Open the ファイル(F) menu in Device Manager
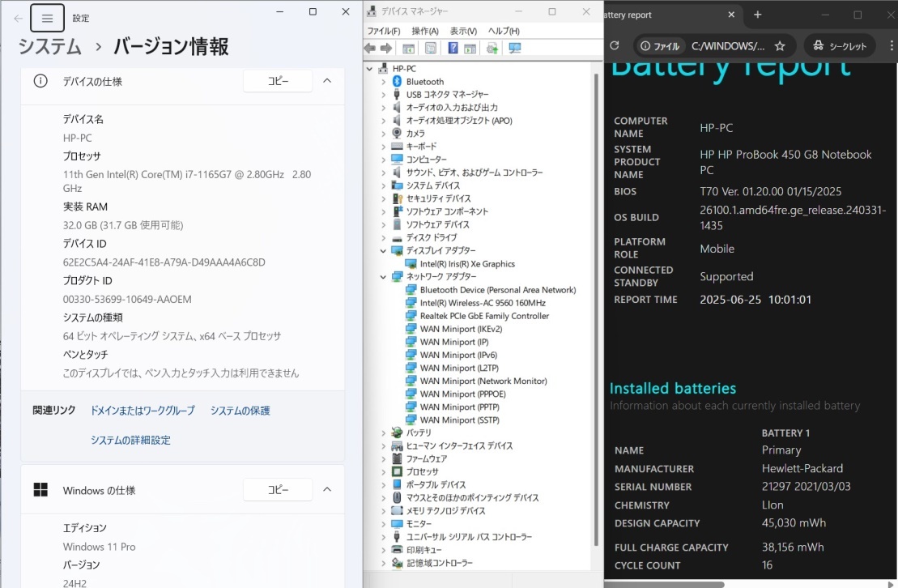This screenshot has width=898, height=588. tap(383, 31)
